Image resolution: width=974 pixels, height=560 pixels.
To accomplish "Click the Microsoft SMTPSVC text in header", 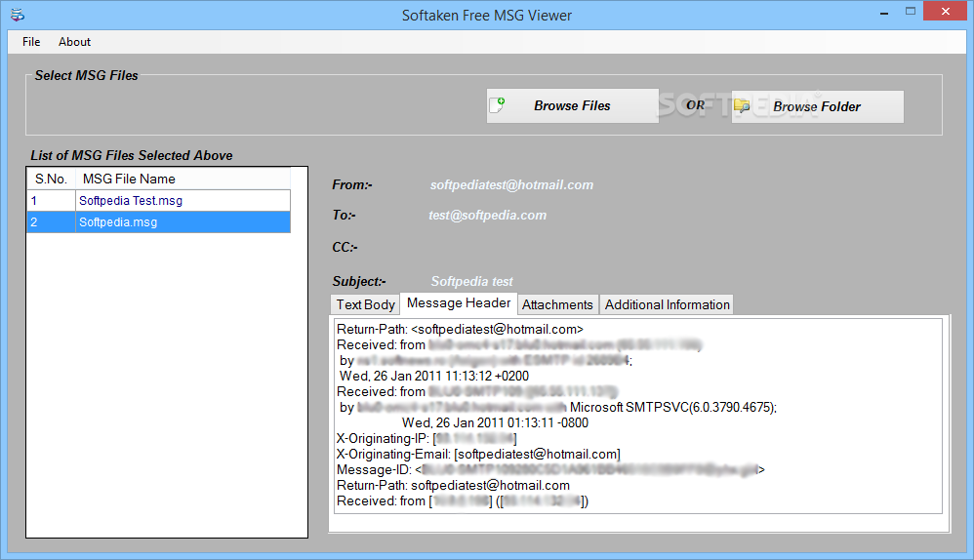I will [x=673, y=407].
